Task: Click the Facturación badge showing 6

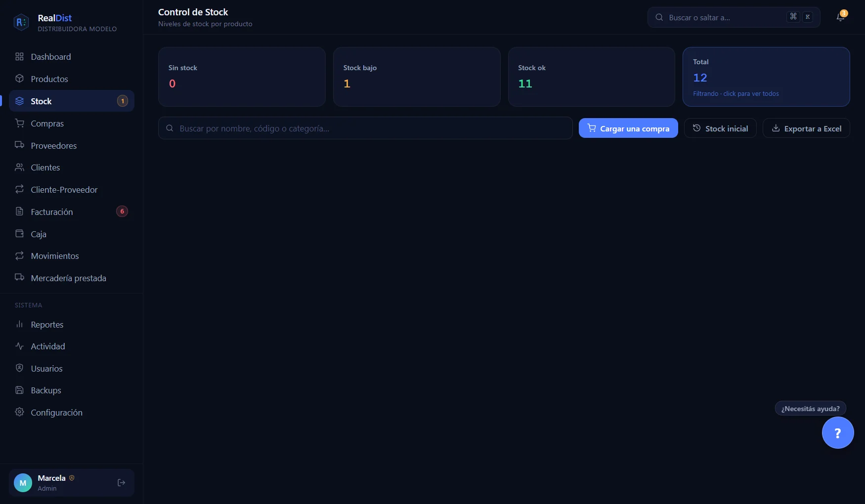Action: click(122, 211)
